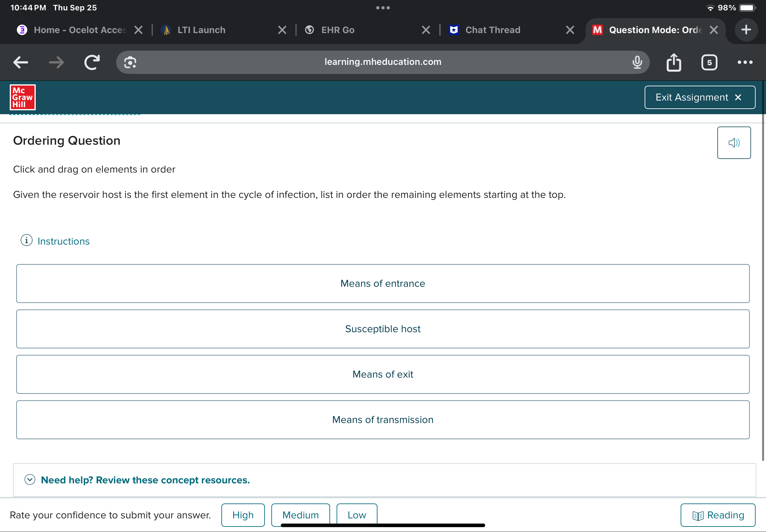766x532 pixels.
Task: Select Medium confidence rating
Action: [301, 515]
